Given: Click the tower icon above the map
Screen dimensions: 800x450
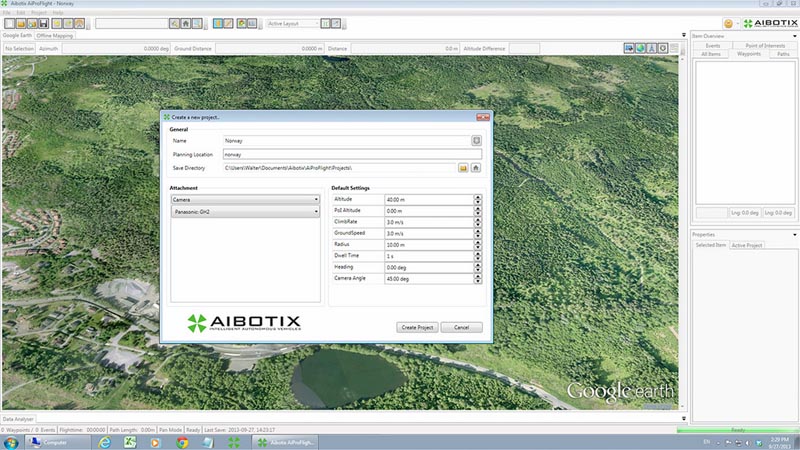Looking at the screenshot, I should [652, 48].
